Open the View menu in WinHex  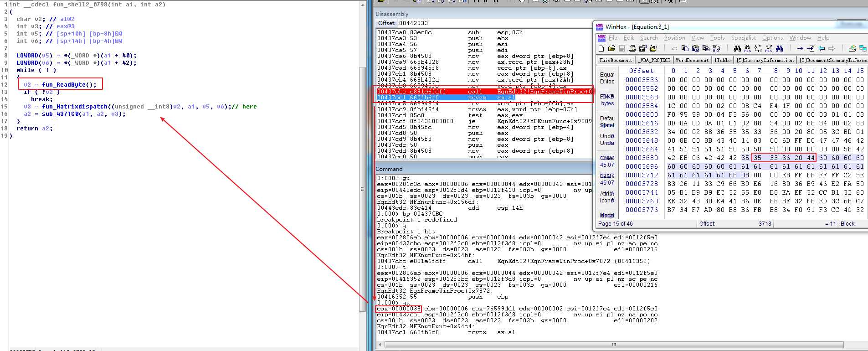pos(698,38)
